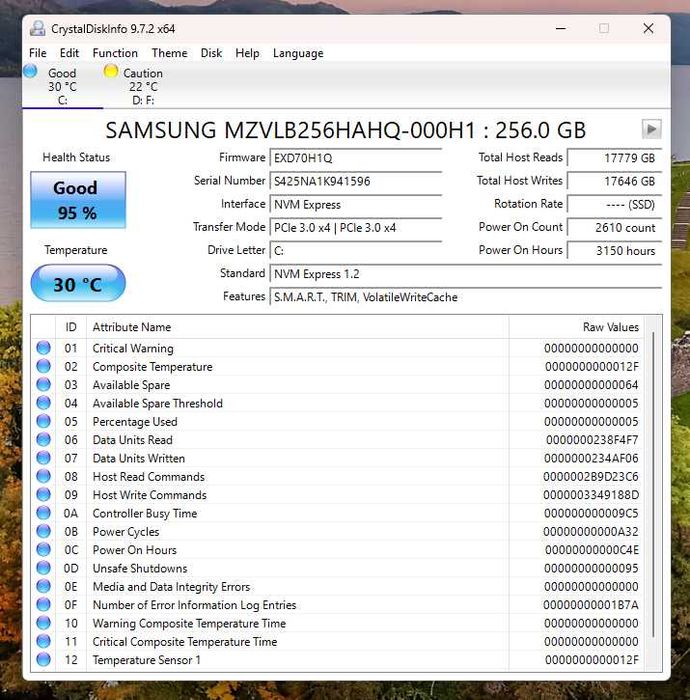Viewport: 690px width, 700px height.
Task: Click status icon of Percentage Used row
Action: (x=43, y=421)
